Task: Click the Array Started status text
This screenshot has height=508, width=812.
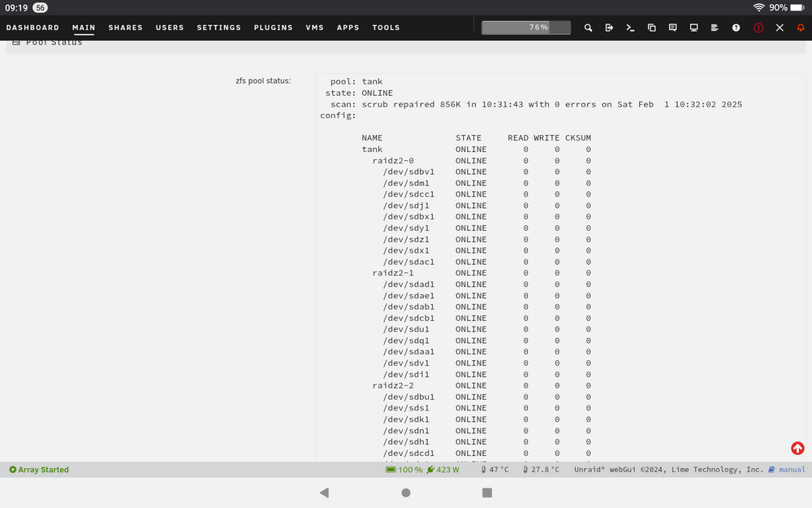Action: pos(44,470)
